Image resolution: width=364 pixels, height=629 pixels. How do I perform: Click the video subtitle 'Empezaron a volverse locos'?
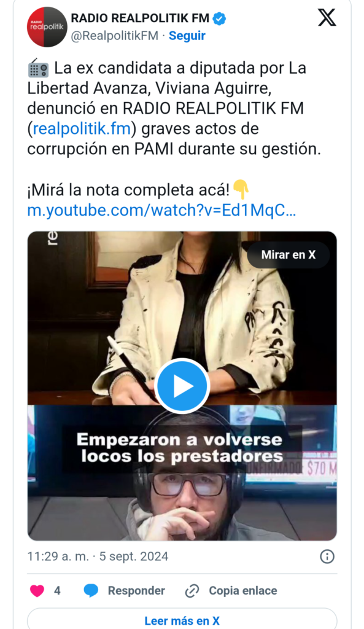[179, 448]
